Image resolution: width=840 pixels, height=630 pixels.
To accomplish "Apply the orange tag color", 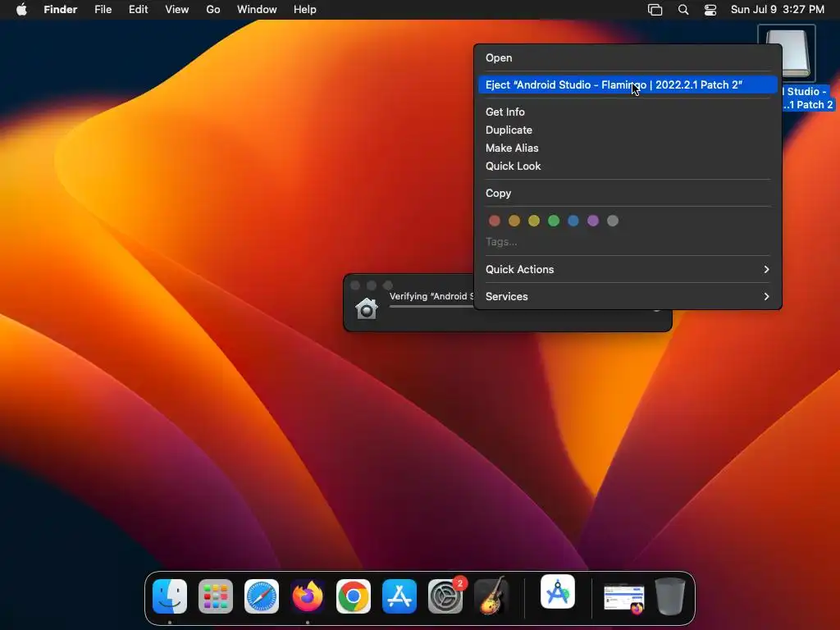I will tap(514, 221).
